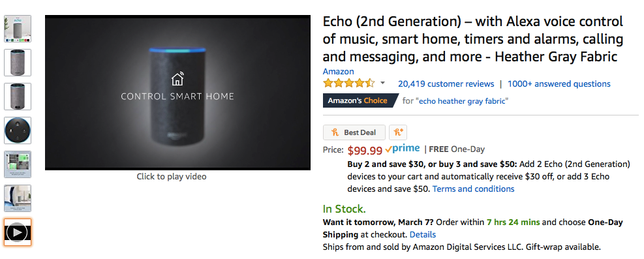Click the Honey Best Deal button
This screenshot has height=259, width=644.
click(x=354, y=132)
